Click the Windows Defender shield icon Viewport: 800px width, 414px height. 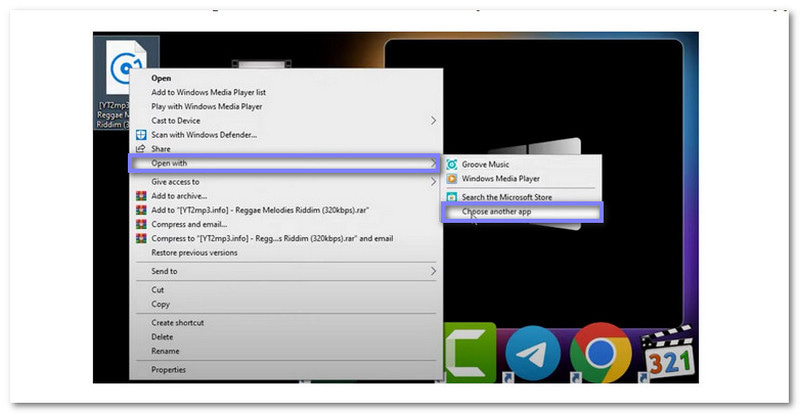point(141,135)
